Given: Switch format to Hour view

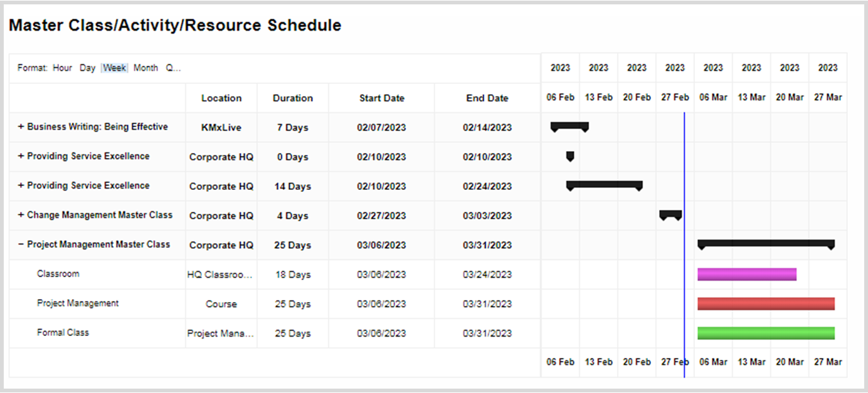Looking at the screenshot, I should (x=62, y=68).
